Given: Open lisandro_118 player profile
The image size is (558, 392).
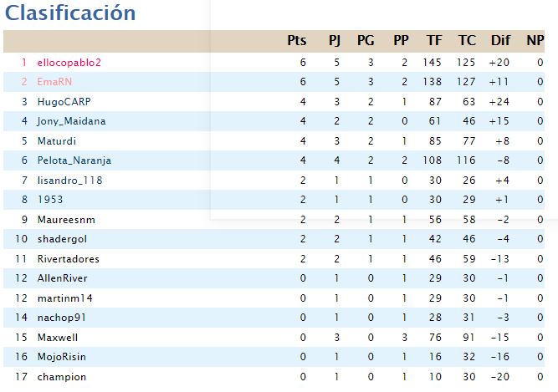Looking at the screenshot, I should tap(69, 181).
